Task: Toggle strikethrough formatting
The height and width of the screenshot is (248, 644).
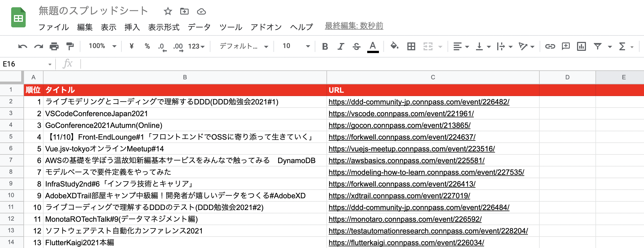Action: point(356,46)
